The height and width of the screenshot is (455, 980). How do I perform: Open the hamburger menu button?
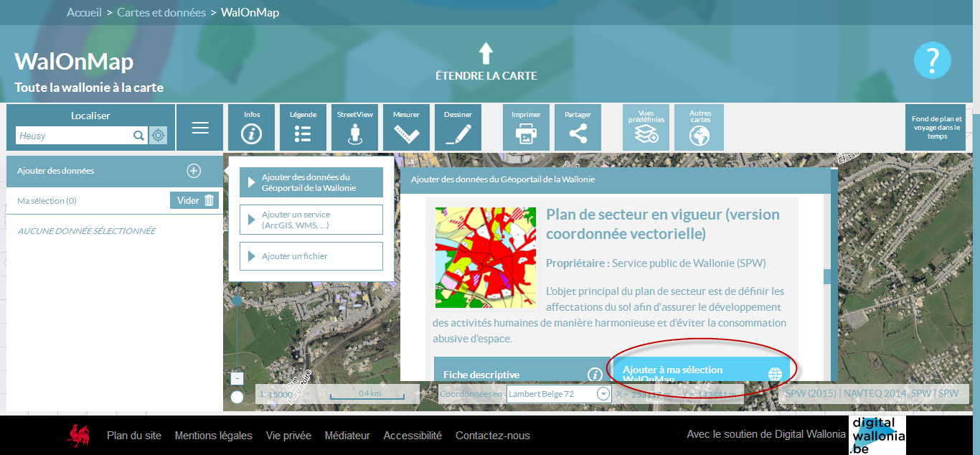[x=200, y=128]
